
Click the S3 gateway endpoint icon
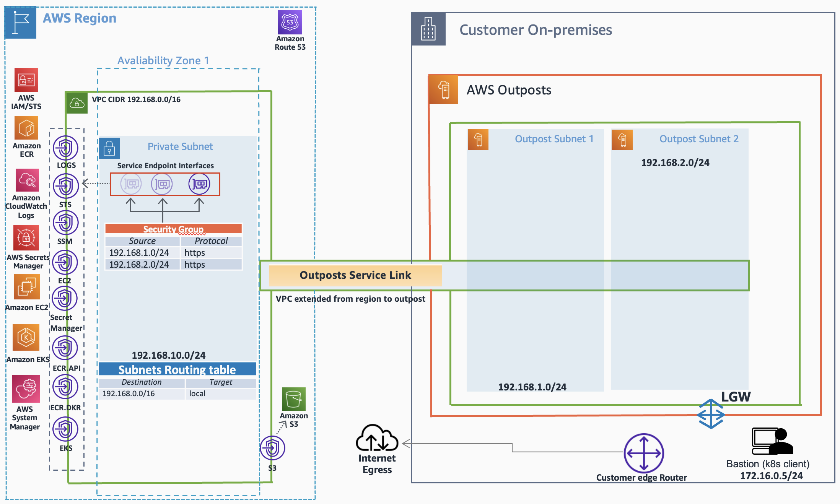[272, 448]
